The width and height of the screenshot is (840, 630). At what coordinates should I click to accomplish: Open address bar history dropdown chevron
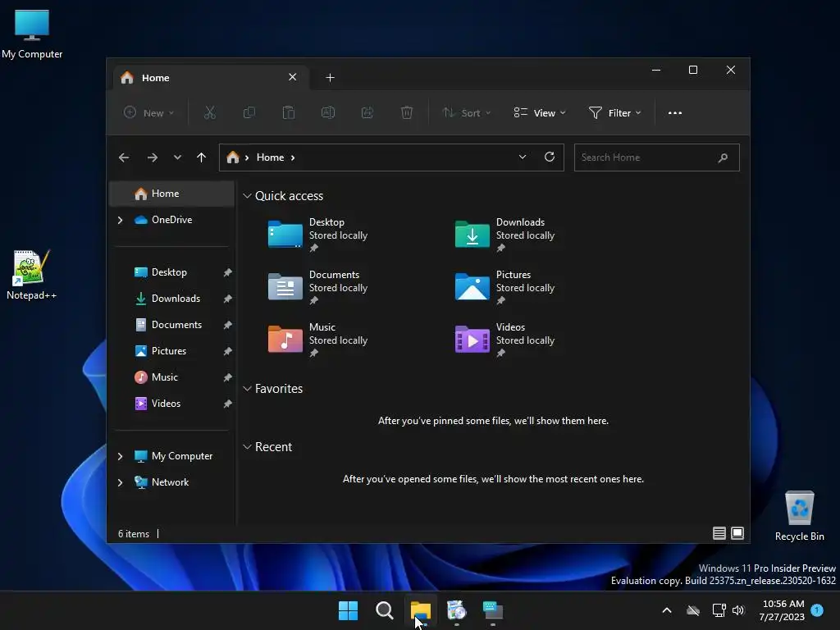click(523, 157)
